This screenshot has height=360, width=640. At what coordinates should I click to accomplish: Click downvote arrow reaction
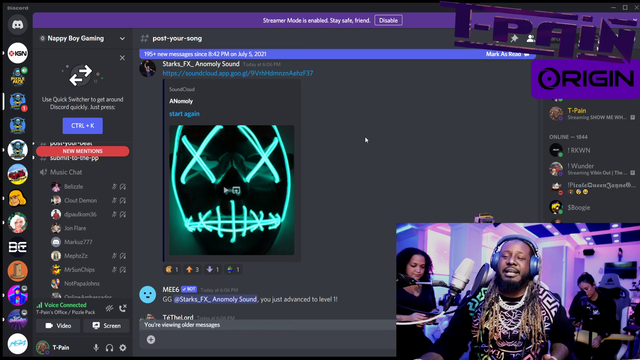point(213,269)
